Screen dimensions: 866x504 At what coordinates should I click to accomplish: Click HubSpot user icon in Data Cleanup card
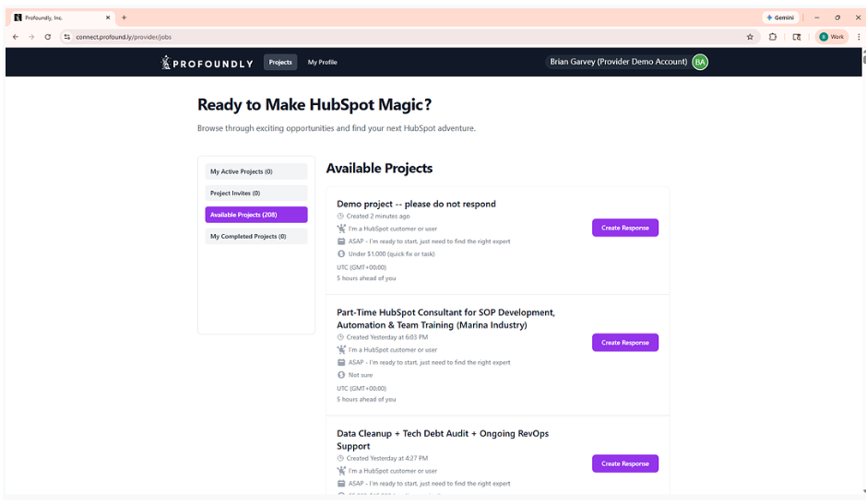(x=341, y=471)
